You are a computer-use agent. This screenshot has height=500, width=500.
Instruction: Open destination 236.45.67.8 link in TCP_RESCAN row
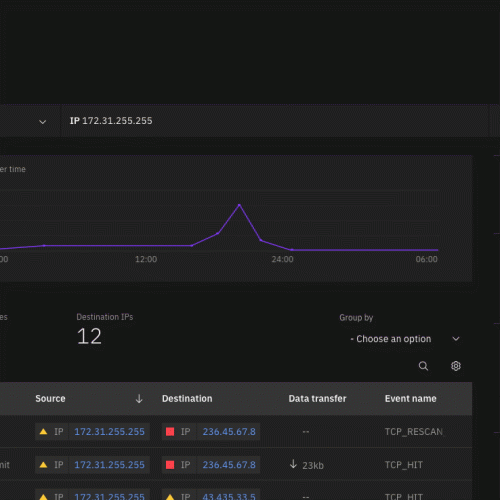pyautogui.click(x=229, y=432)
